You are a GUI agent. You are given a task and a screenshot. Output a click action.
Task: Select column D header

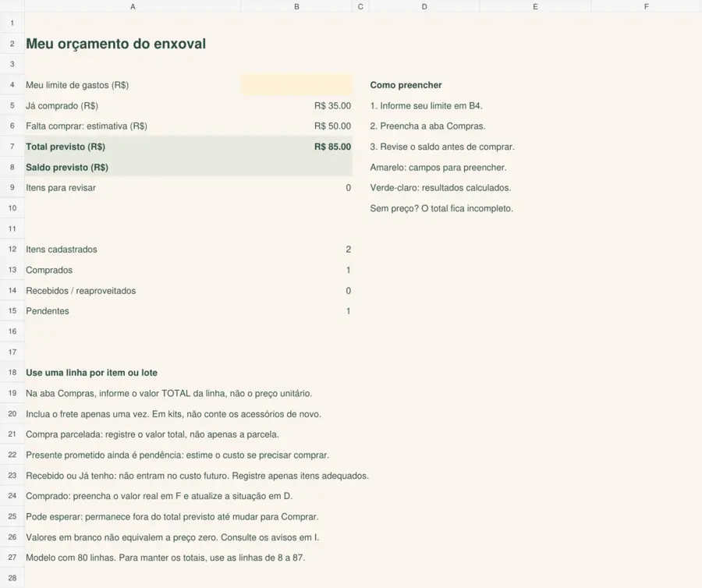(424, 6)
